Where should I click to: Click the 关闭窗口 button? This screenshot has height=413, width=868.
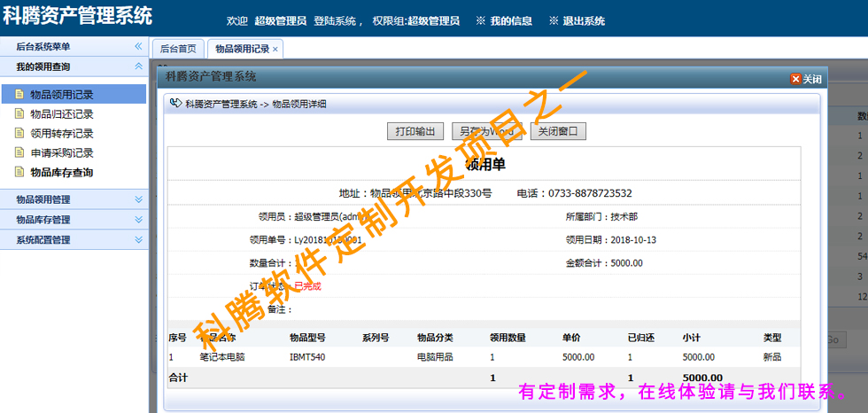(x=558, y=131)
